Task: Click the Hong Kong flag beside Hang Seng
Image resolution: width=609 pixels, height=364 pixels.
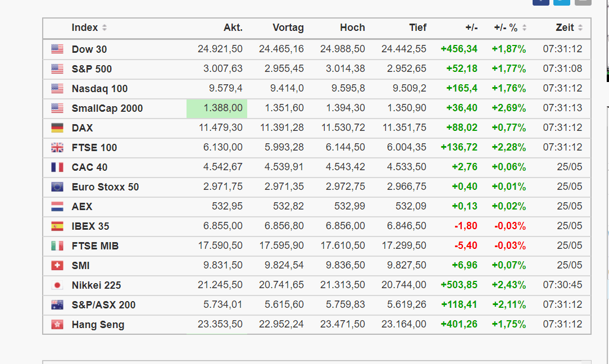Action: [57, 325]
